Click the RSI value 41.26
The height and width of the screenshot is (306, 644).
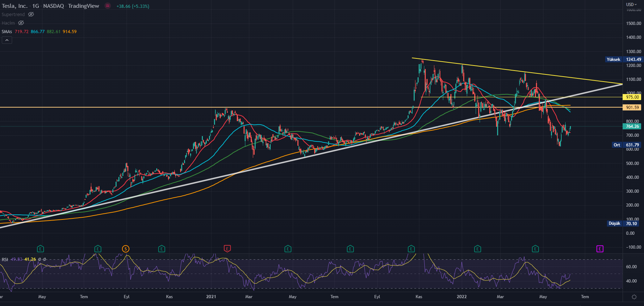click(30, 259)
